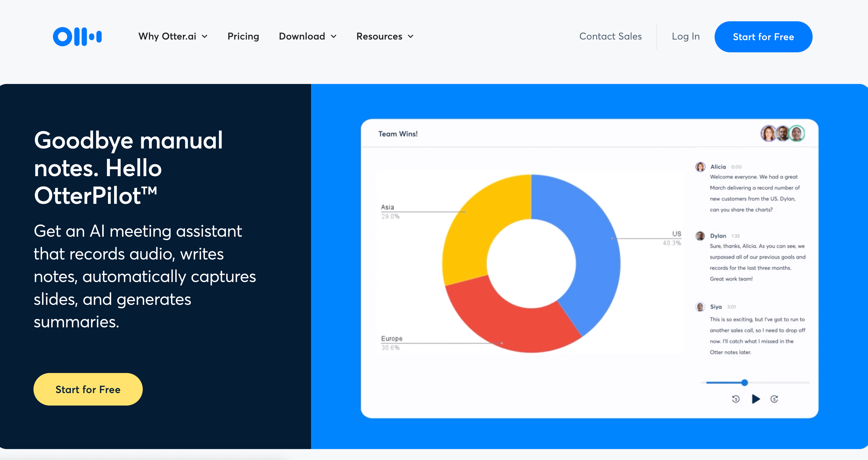Screen dimensions: 868x460
Task: Click the forward 5 seconds icon
Action: 774,399
